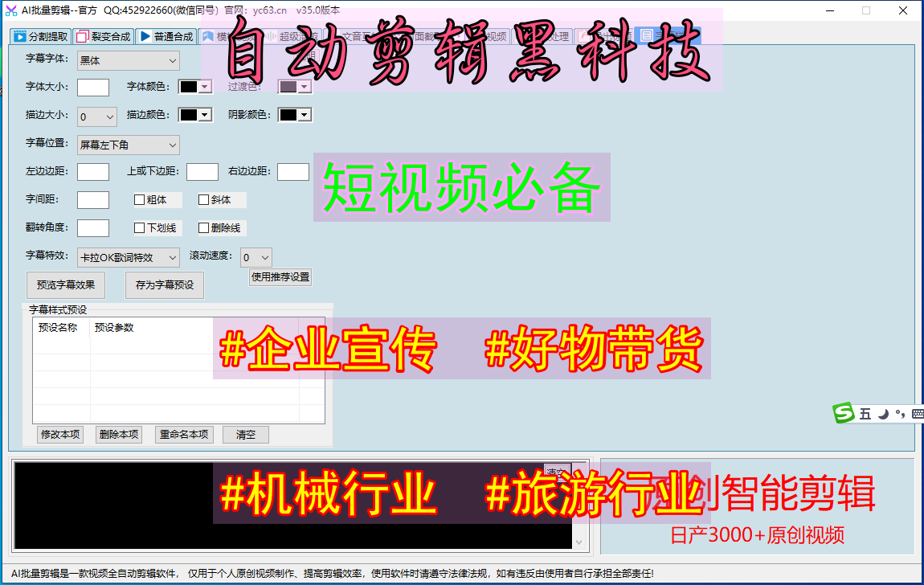Screen dimensions: 924x585
Task: Toggle the punctuation mode icon on IME bar
Action: point(900,414)
